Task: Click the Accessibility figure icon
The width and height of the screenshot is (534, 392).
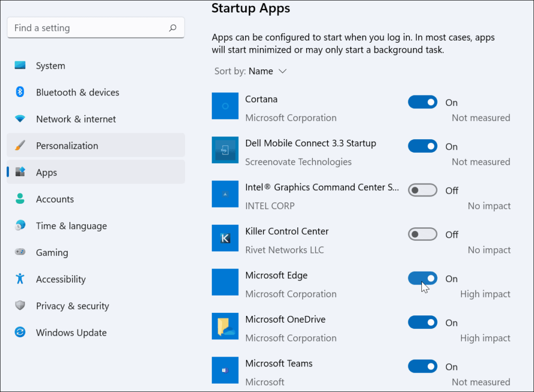Action: click(20, 278)
